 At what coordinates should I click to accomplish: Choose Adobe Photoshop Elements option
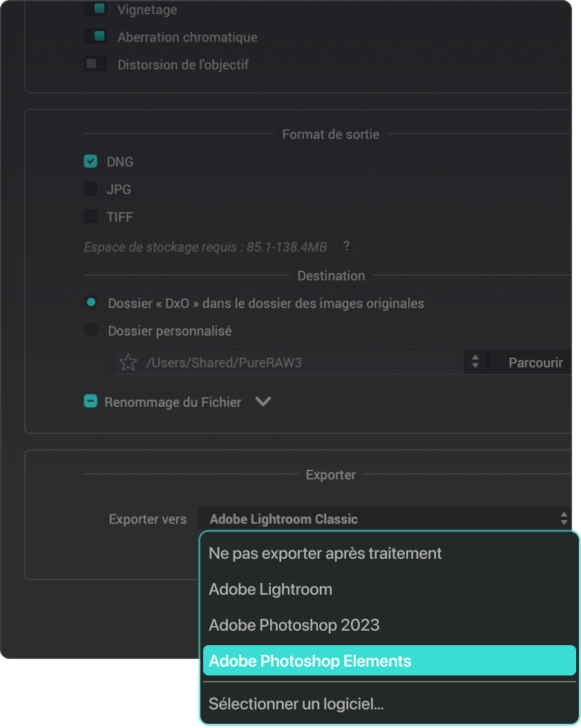pos(389,661)
